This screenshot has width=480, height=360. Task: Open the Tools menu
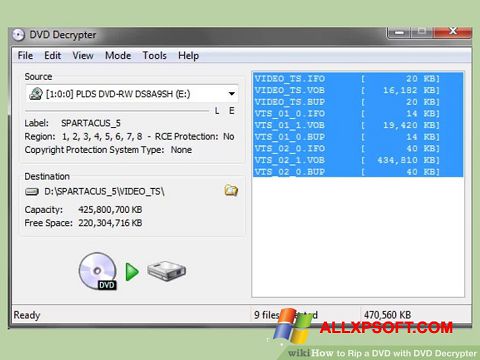point(154,55)
